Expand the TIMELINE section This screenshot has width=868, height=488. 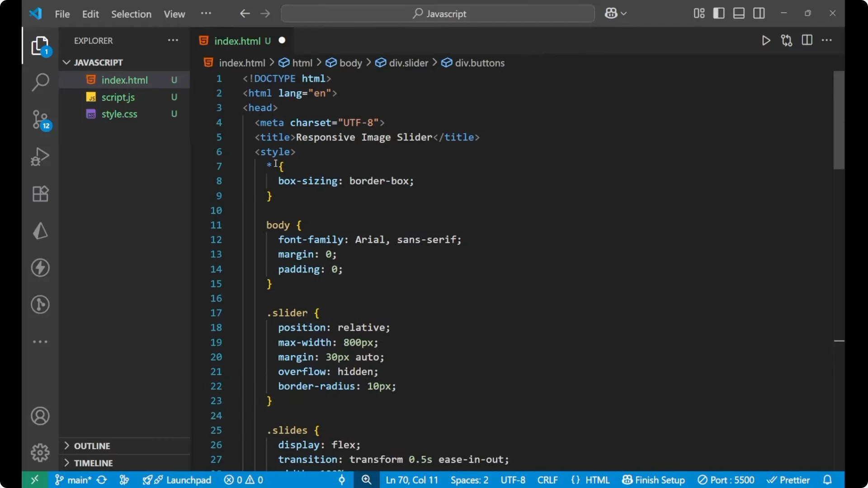[x=93, y=463]
